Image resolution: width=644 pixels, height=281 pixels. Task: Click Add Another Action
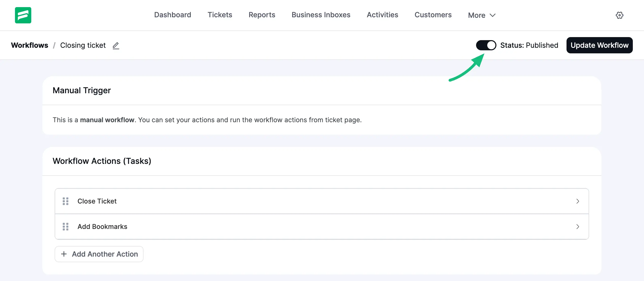point(99,254)
